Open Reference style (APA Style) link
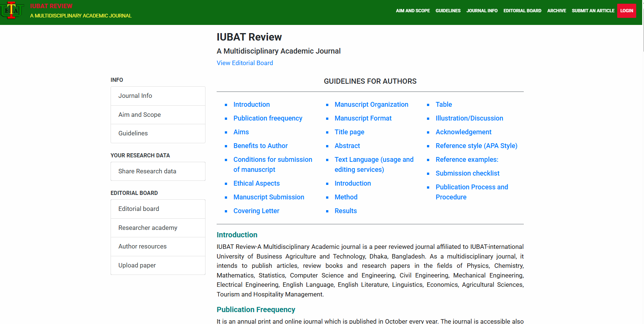Viewport: 644px width, 324px height. [x=476, y=146]
